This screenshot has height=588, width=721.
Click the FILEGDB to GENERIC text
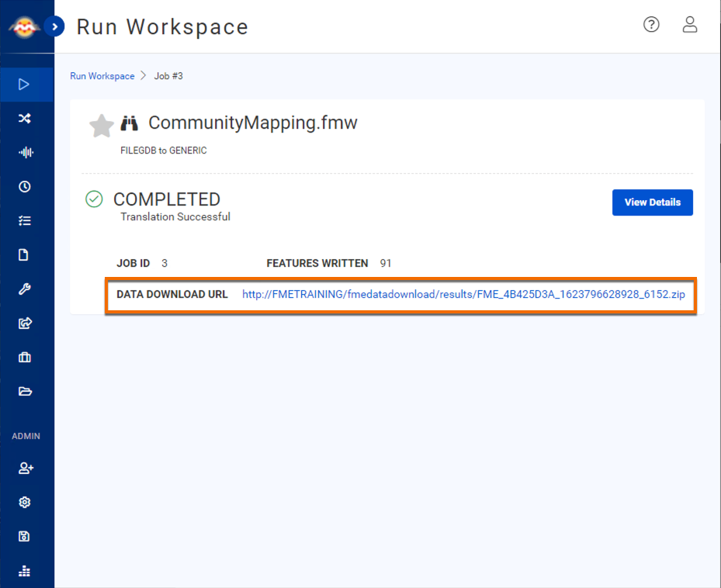[163, 150]
